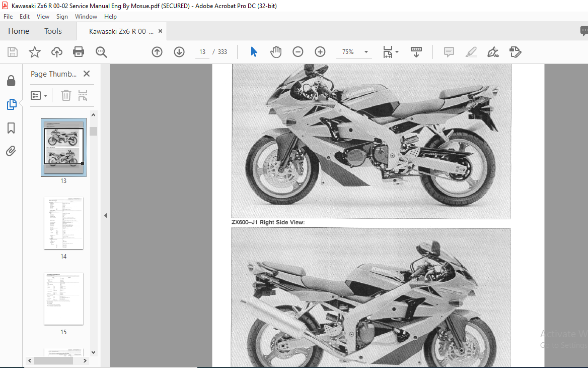Open the Edit menu

pos(25,17)
